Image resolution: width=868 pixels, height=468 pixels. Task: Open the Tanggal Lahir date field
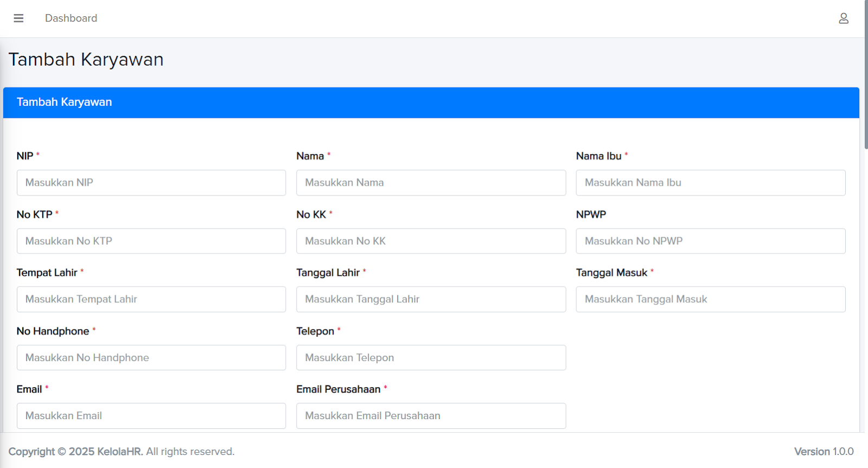point(431,299)
